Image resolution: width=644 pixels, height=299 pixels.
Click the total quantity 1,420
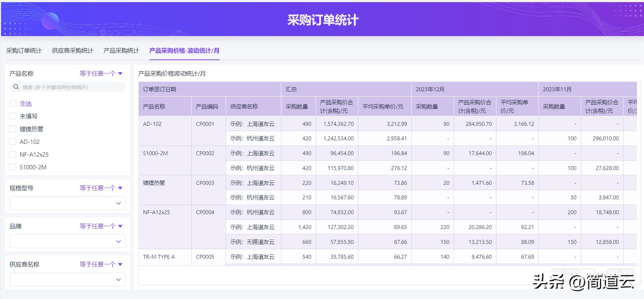(x=305, y=227)
